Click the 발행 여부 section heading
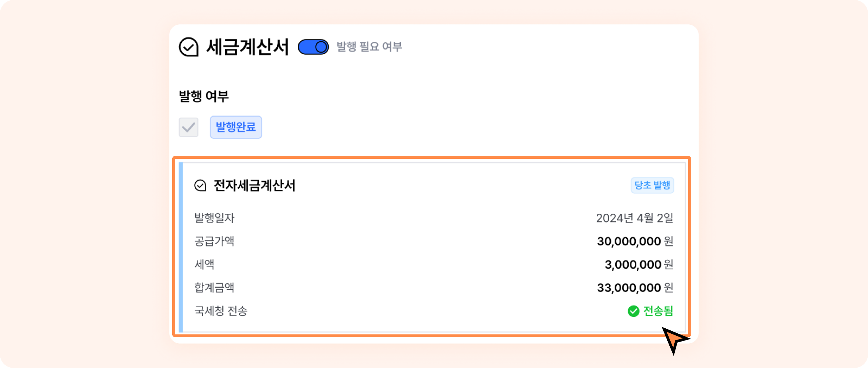The height and width of the screenshot is (368, 868). pyautogui.click(x=204, y=96)
